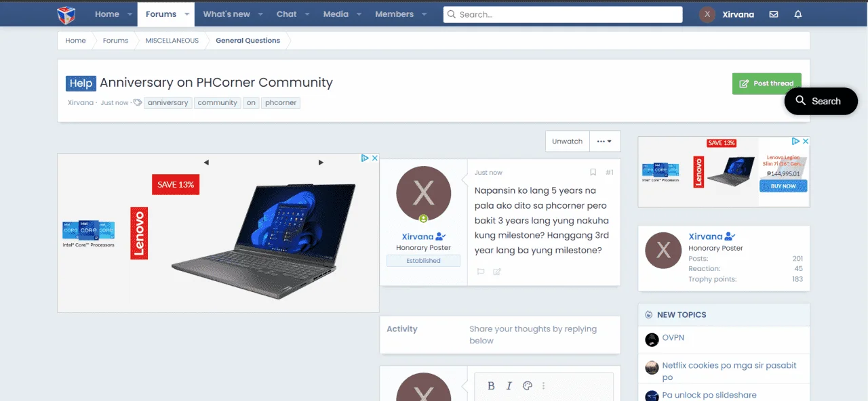Open more editor options (vertical dots)
Screen dimensions: 868x401
click(x=543, y=386)
